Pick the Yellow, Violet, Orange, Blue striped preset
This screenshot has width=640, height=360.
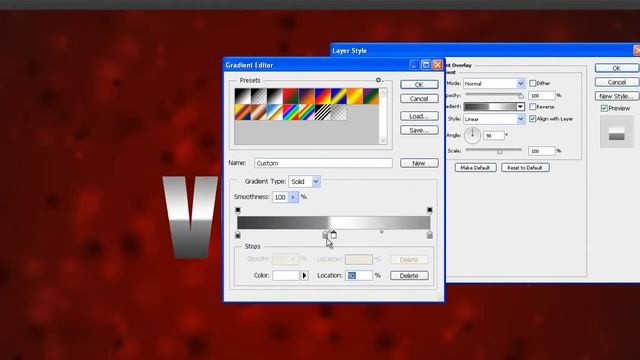coord(242,112)
